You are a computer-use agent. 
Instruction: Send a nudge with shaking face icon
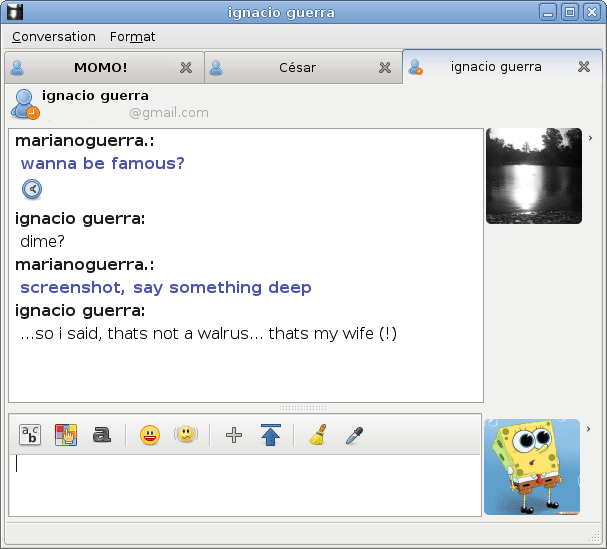[x=185, y=435]
